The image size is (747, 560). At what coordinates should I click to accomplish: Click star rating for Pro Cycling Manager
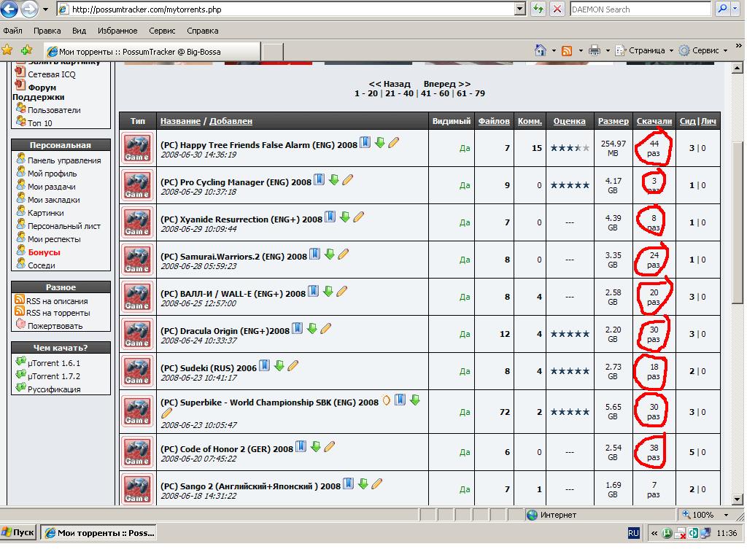click(570, 185)
